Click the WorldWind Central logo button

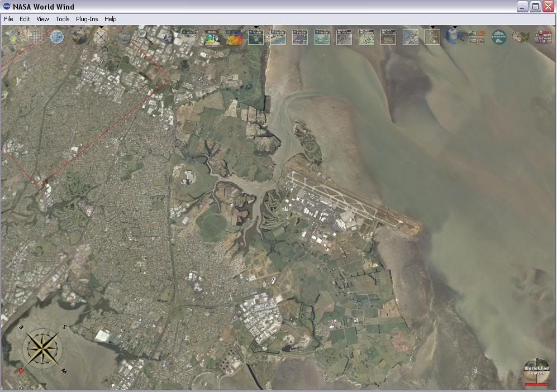pos(536,369)
